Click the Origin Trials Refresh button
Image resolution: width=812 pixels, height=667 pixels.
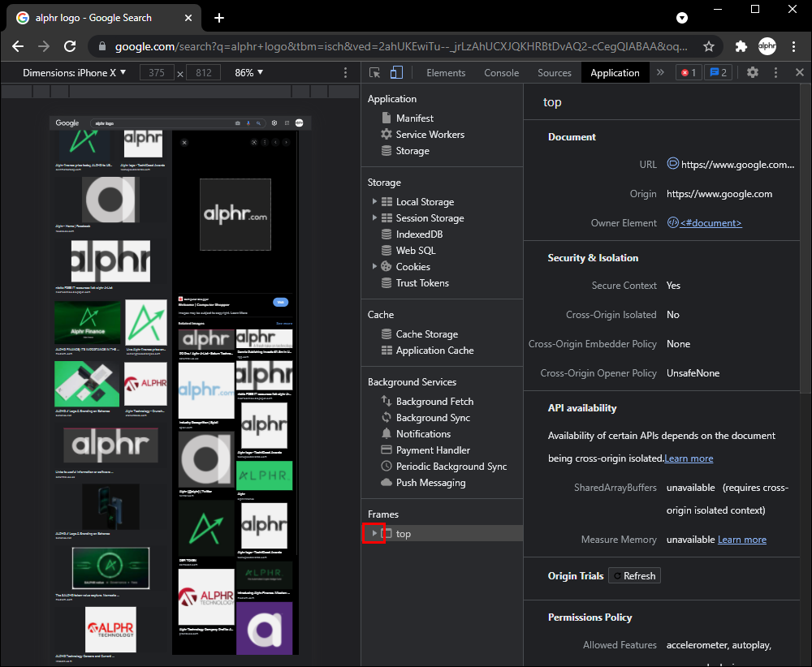[x=634, y=575]
